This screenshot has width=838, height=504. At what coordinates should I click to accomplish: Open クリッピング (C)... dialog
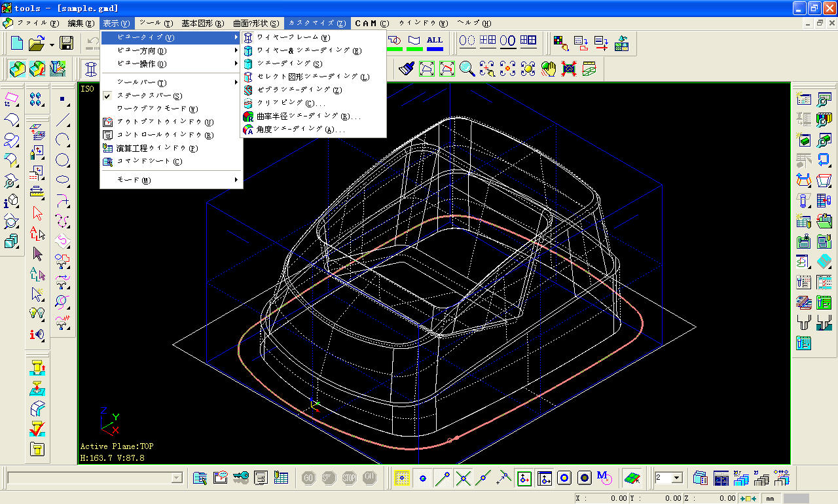coord(314,103)
